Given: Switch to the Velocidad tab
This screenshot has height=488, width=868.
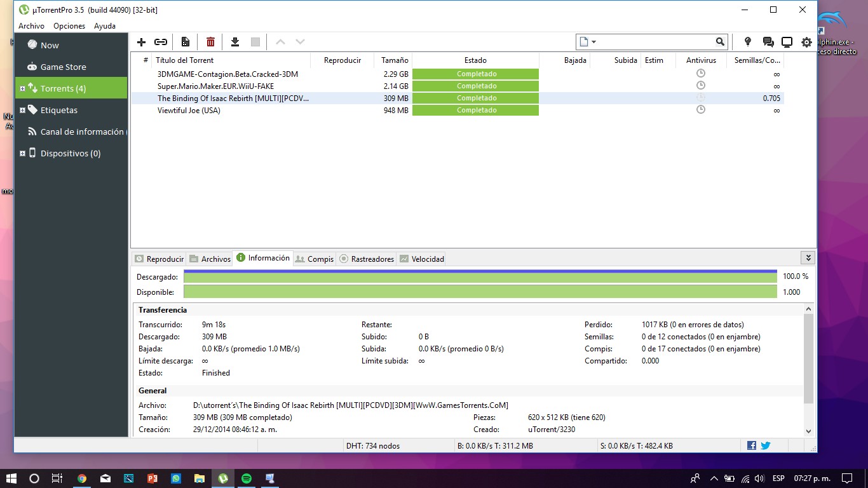Looking at the screenshot, I should point(421,259).
